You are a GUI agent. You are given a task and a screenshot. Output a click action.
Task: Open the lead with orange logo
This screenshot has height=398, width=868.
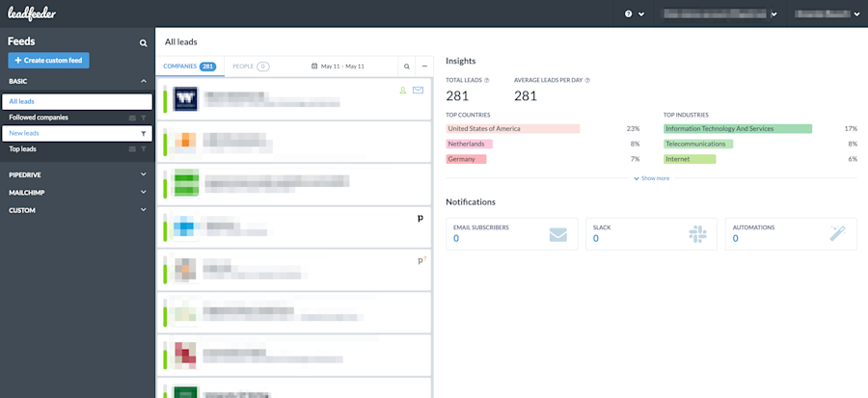click(294, 142)
